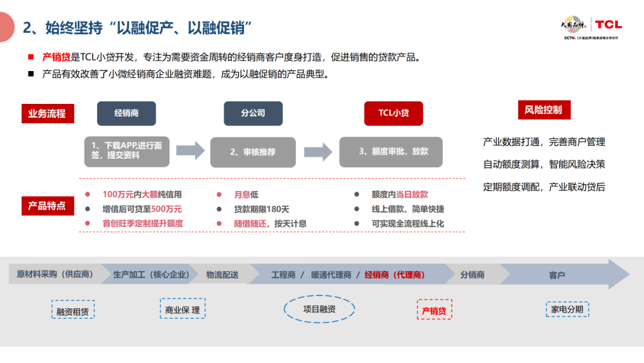Click 工程商 in the chain arrow
The width and height of the screenshot is (644, 363).
click(x=283, y=275)
